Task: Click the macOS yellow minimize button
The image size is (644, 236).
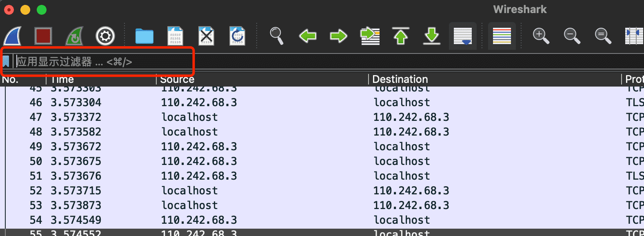Action: click(25, 10)
